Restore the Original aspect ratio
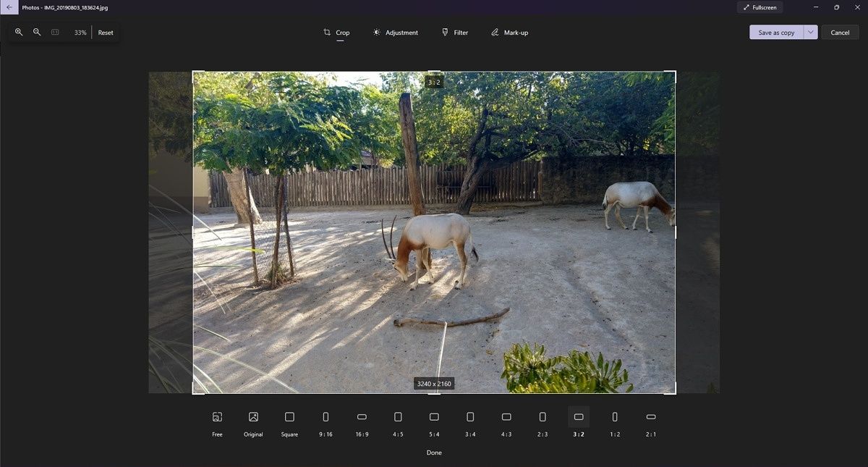The width and height of the screenshot is (868, 467). point(253,417)
